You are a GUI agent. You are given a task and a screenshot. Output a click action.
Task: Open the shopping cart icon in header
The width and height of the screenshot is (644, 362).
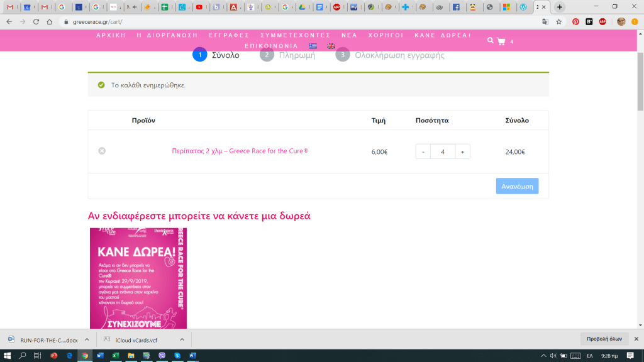[501, 41]
